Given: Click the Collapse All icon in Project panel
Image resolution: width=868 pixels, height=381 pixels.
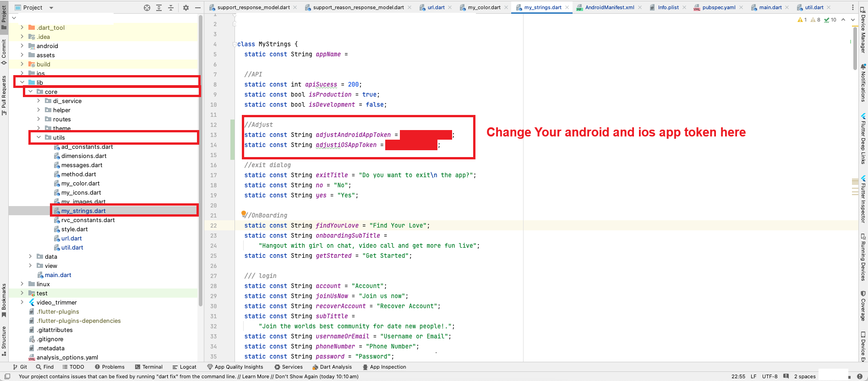Looking at the screenshot, I should click(171, 8).
